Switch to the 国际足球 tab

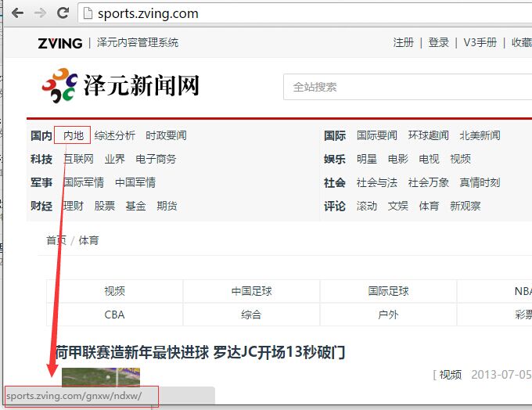[x=388, y=291]
